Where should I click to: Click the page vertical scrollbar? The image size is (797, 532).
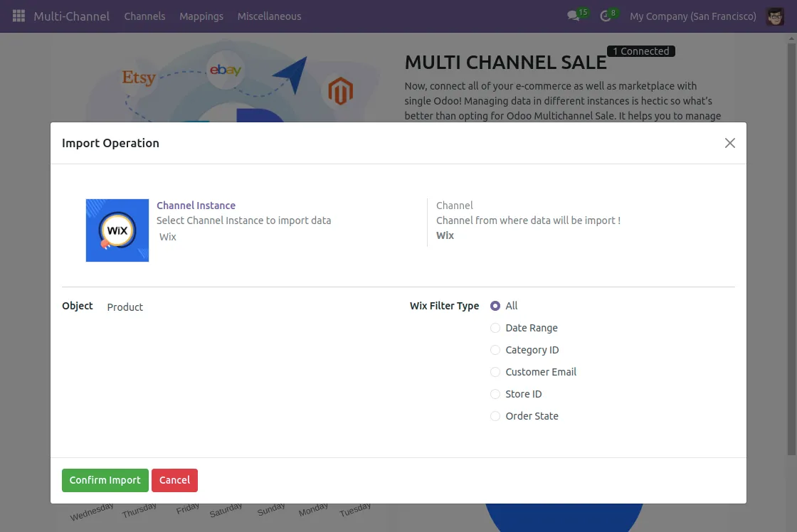(791, 249)
